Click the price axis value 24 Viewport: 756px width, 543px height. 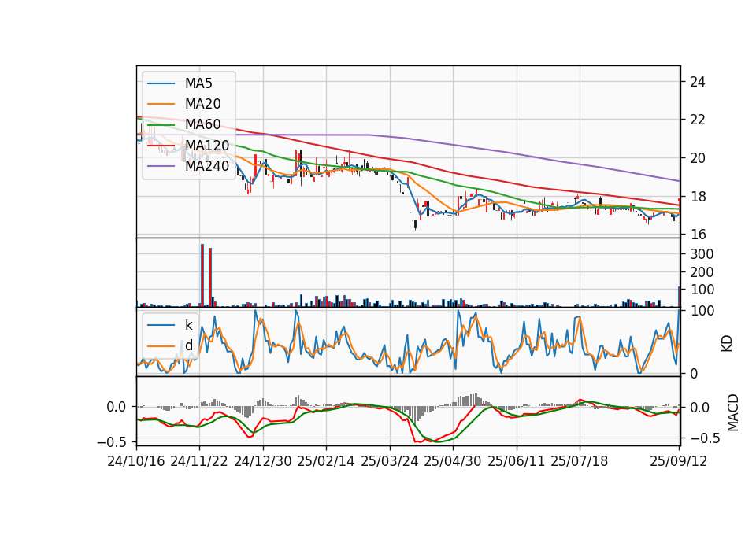click(x=697, y=82)
